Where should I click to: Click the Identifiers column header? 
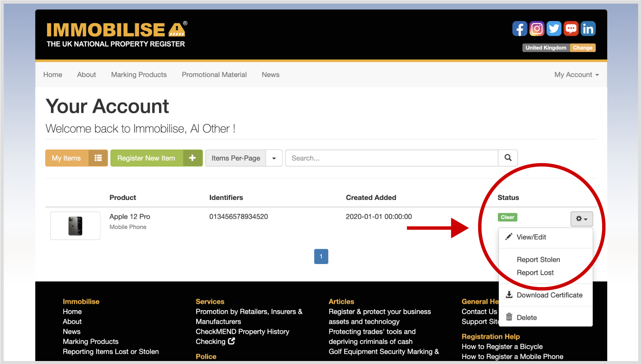click(226, 197)
